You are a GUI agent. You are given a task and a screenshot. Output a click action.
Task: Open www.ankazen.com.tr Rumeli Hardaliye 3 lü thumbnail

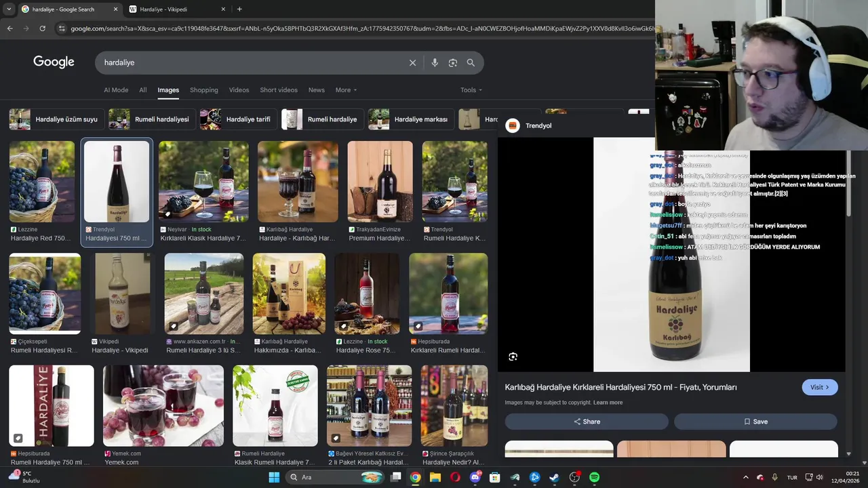coord(203,293)
